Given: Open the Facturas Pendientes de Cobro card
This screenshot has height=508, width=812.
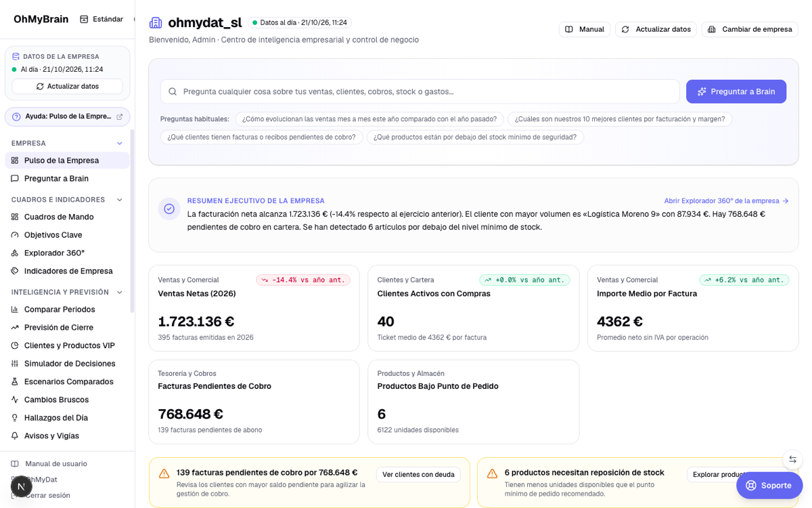Looking at the screenshot, I should (254, 402).
